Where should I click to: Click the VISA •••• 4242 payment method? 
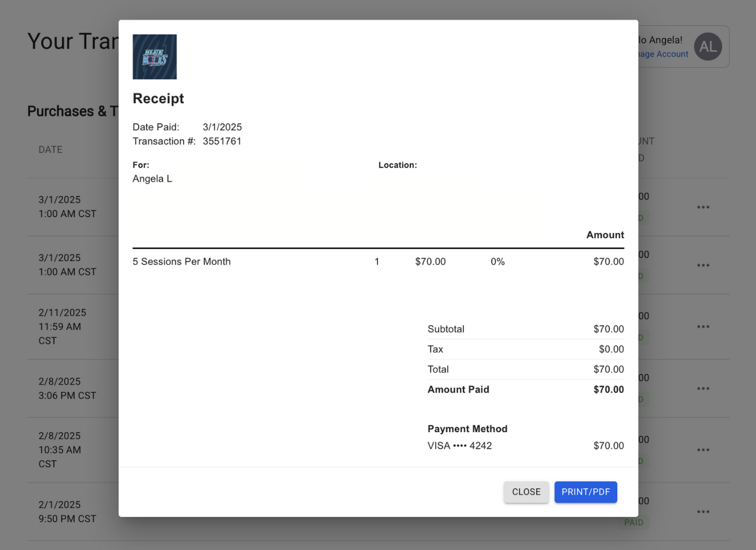tap(460, 446)
